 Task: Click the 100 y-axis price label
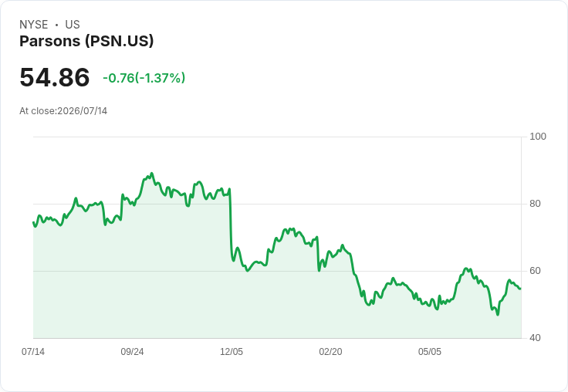tap(538, 137)
